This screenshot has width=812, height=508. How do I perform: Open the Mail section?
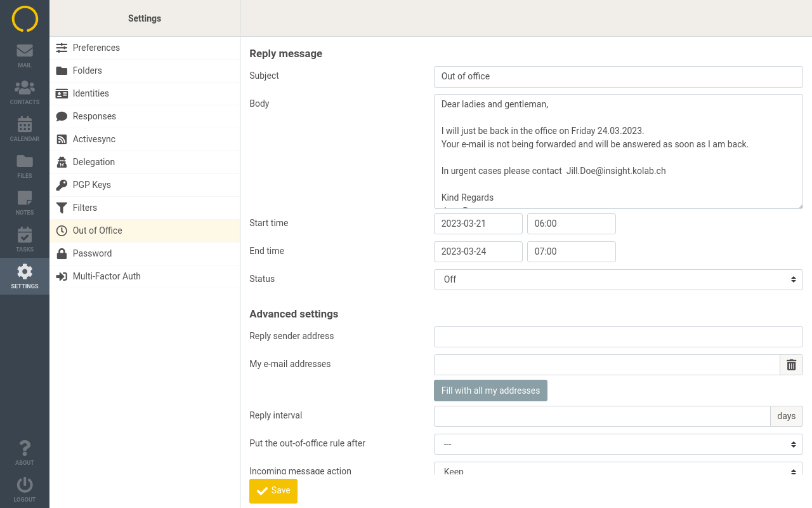(25, 55)
